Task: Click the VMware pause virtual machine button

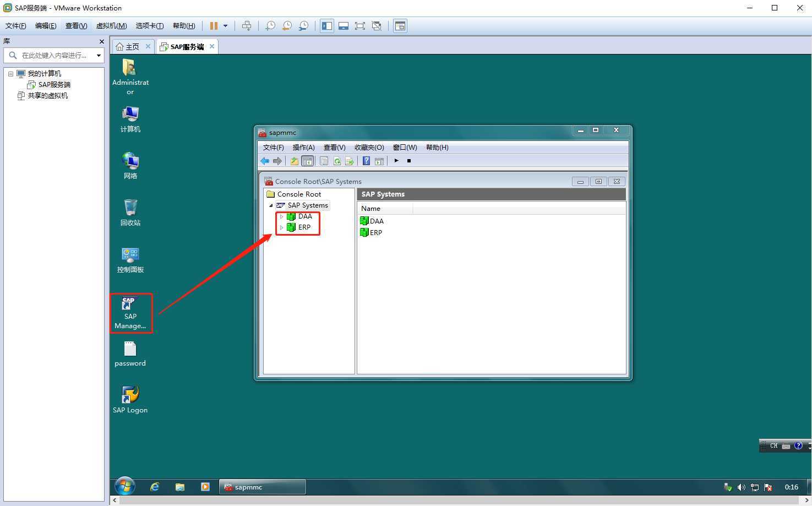Action: (x=214, y=26)
